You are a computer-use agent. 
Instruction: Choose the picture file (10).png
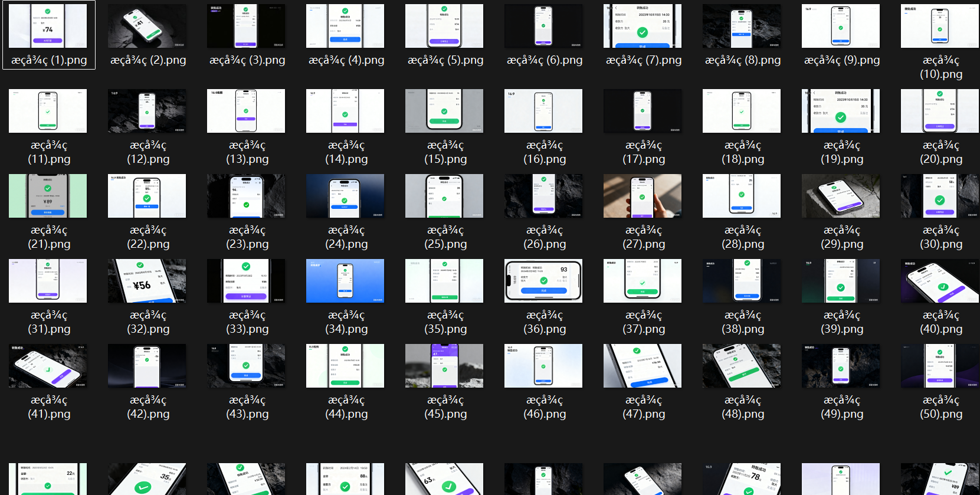click(x=940, y=26)
